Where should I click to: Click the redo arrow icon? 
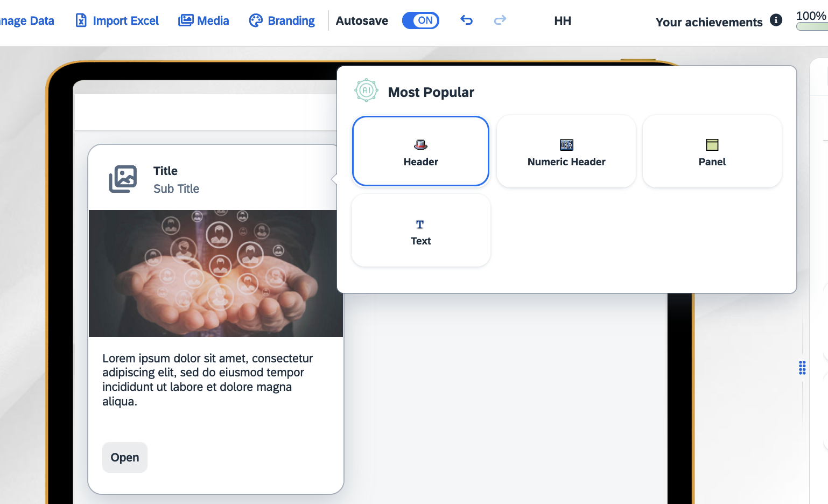pos(500,20)
